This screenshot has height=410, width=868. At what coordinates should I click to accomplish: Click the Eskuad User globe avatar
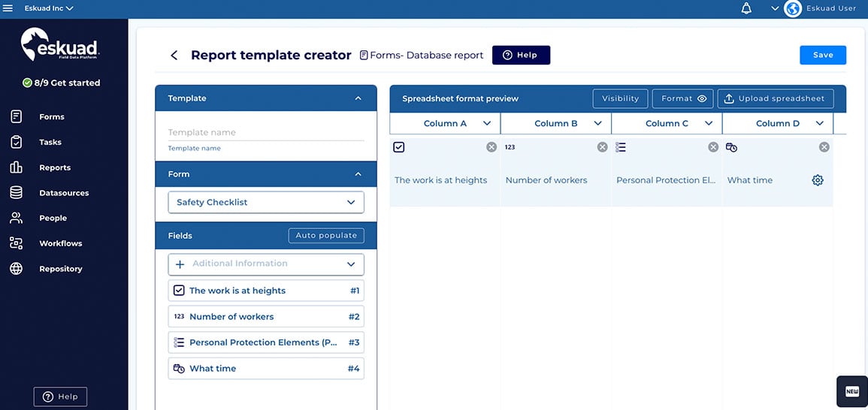click(x=793, y=8)
